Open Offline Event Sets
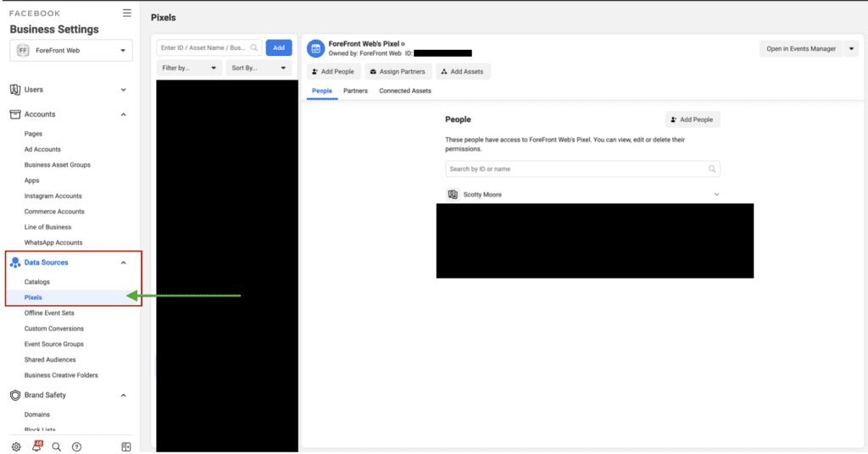This screenshot has height=454, width=868. coord(49,313)
